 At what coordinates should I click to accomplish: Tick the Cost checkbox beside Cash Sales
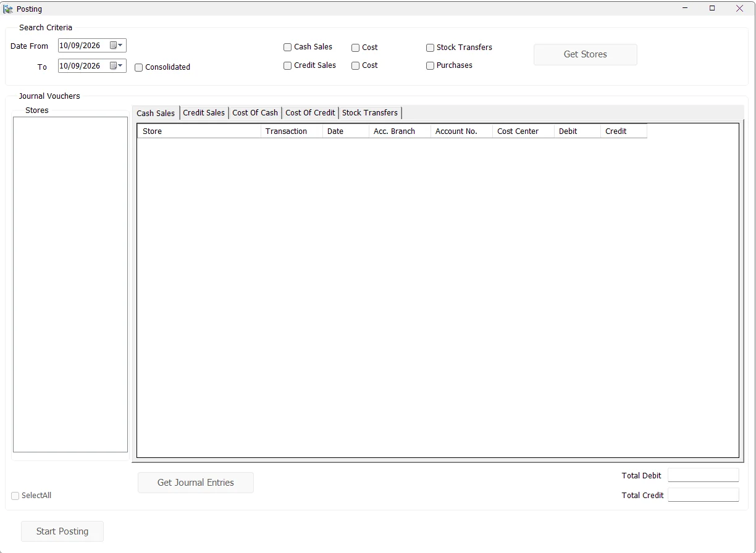coord(356,48)
